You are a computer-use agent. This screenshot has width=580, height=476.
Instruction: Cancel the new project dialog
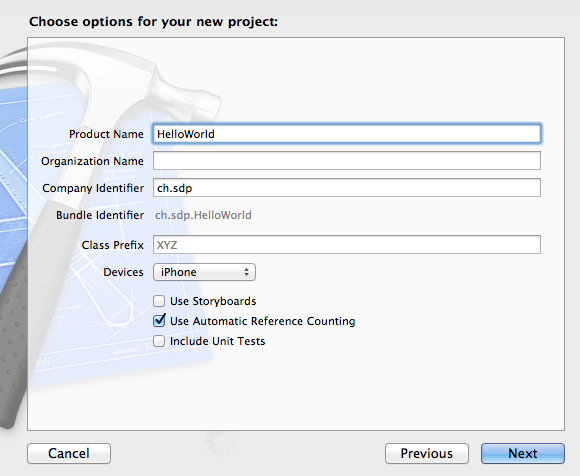69,453
